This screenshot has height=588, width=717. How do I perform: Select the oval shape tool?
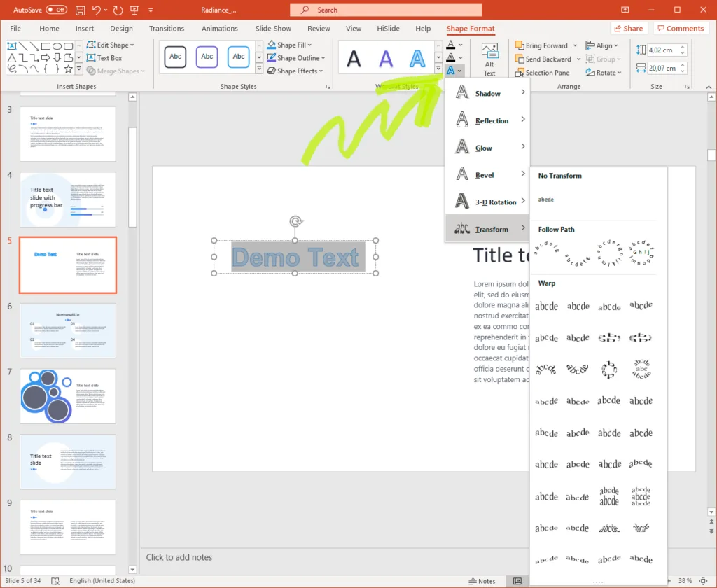click(x=57, y=46)
